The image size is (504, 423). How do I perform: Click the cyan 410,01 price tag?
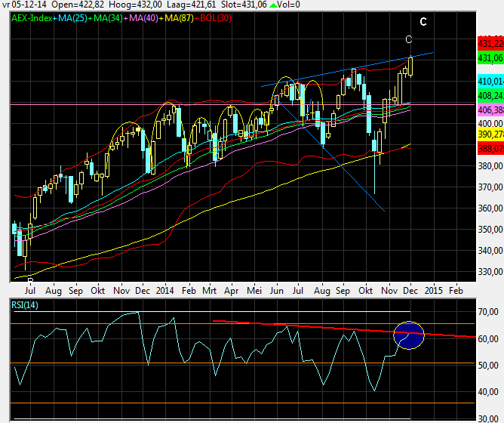pos(490,81)
